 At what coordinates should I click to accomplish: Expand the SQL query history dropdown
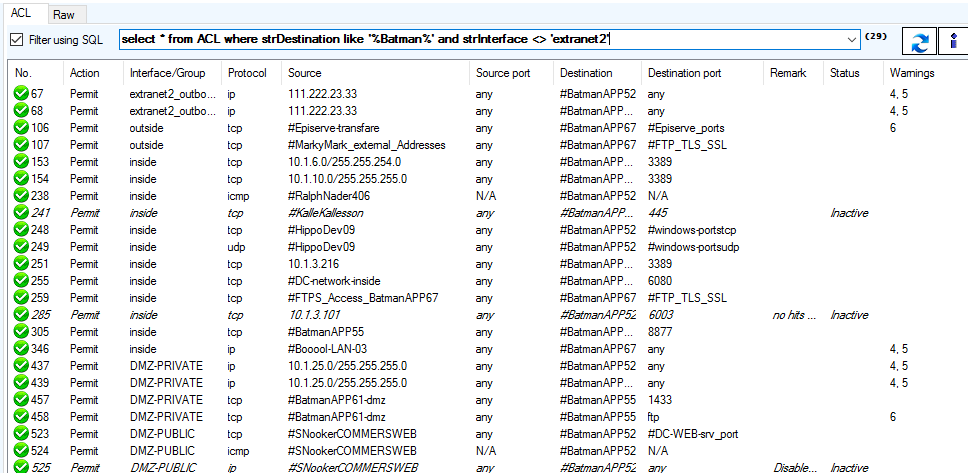[853, 40]
